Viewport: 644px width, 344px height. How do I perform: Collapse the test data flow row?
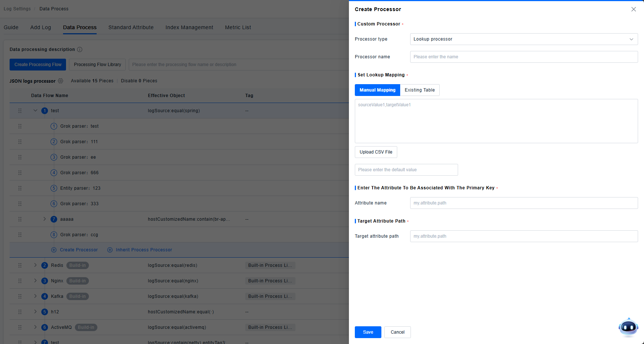click(x=35, y=111)
